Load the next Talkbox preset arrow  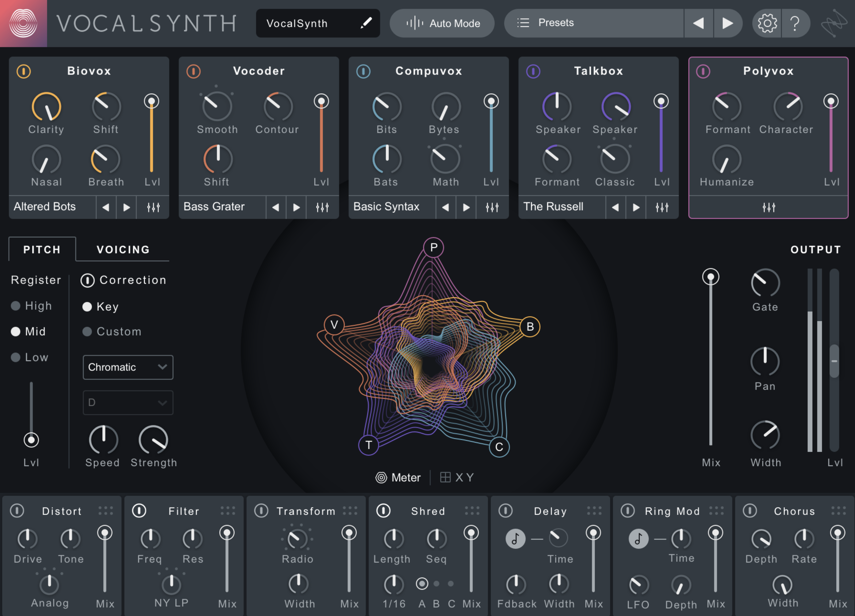point(636,207)
